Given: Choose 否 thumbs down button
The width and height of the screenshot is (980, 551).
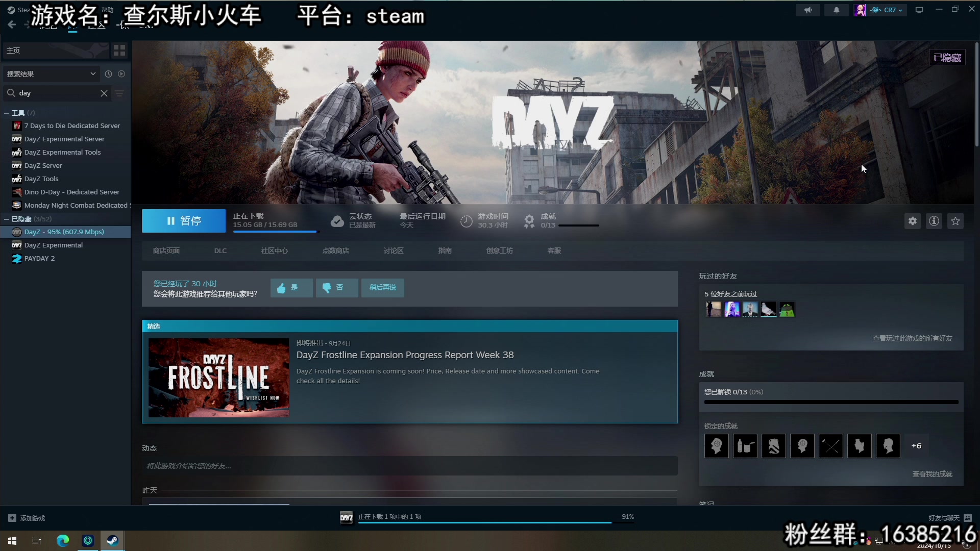Looking at the screenshot, I should [x=337, y=288].
